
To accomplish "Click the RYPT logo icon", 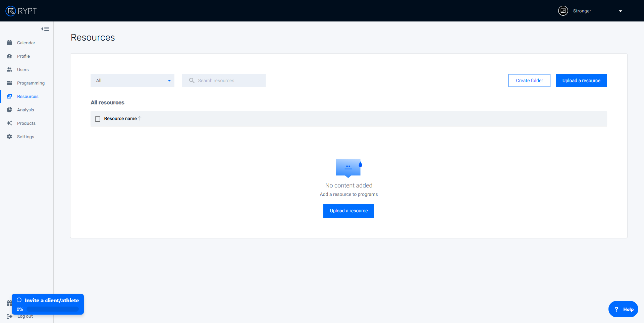I will click(11, 11).
